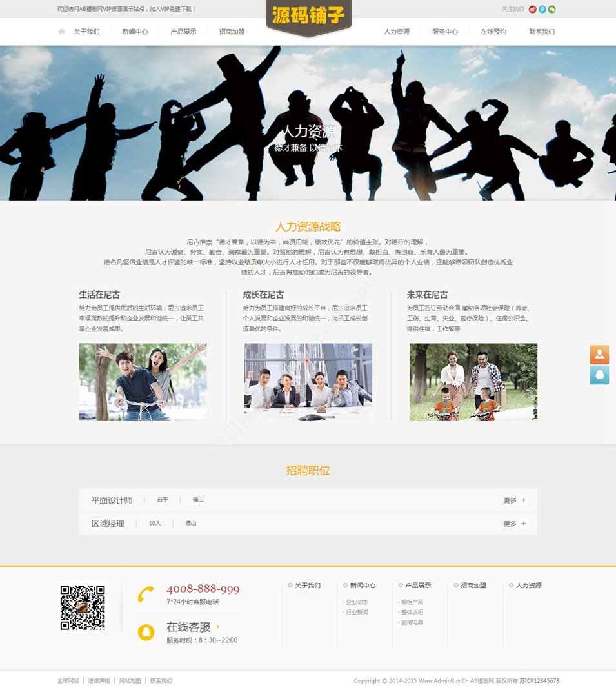Screen dimensions: 616x690
Task: Open the Weibo red social icon
Action: pyautogui.click(x=532, y=9)
